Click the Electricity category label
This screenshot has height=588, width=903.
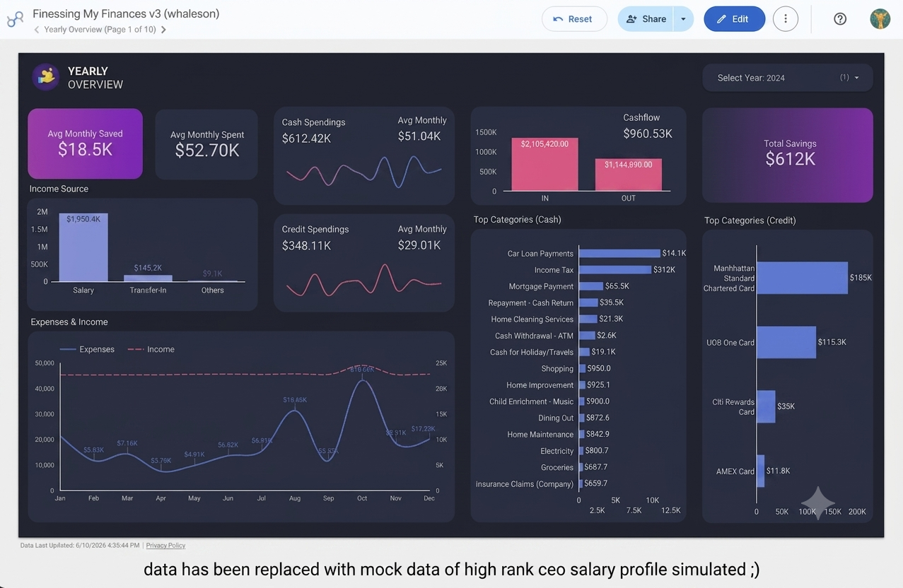click(557, 451)
